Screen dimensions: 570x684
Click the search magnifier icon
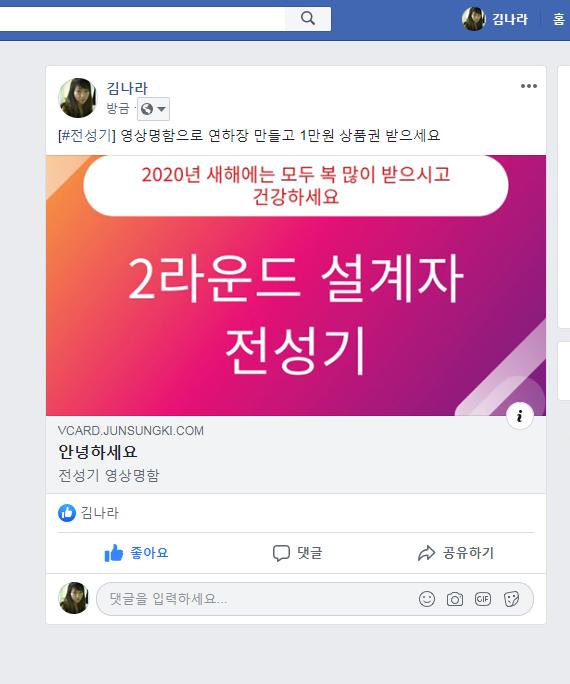308,19
